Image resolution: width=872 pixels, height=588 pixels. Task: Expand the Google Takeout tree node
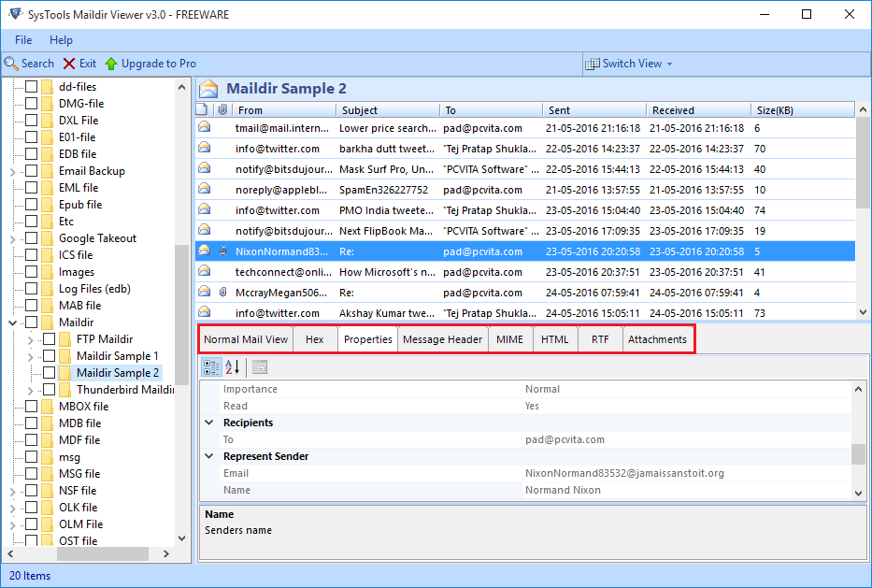[13, 239]
